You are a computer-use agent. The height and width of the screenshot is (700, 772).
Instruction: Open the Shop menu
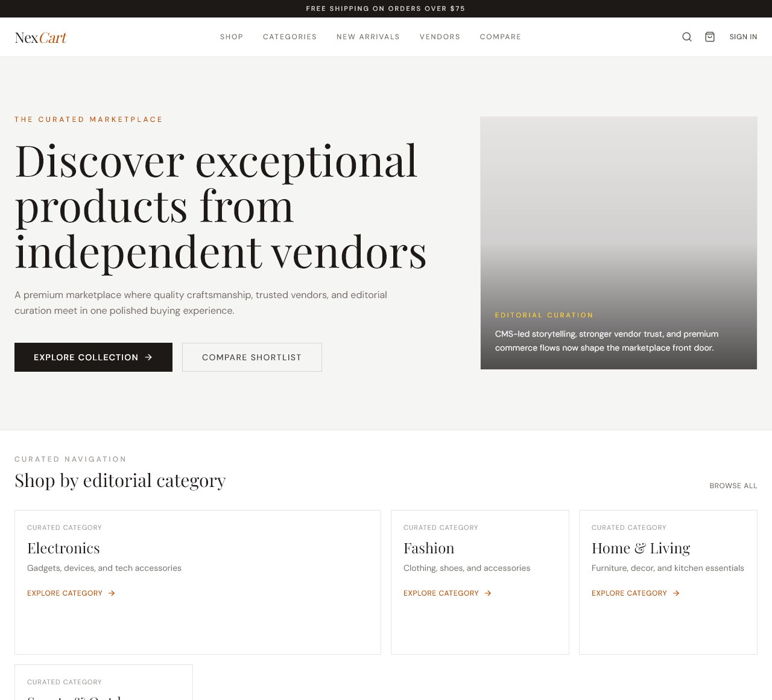point(232,37)
